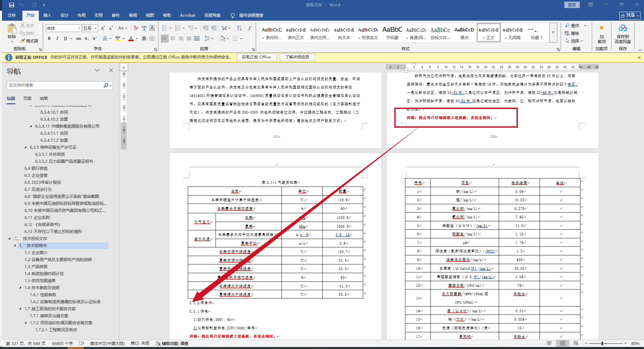Collapse the 1.6 技术参数及说明 heading
Viewport: 644px width, 349px height.
(20, 287)
